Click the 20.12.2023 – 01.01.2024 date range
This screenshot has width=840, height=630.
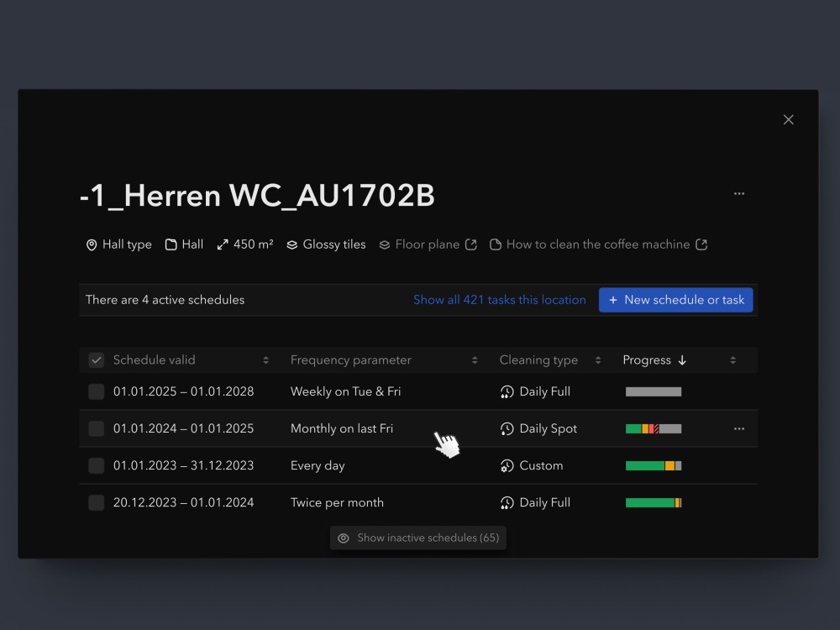[x=184, y=502]
